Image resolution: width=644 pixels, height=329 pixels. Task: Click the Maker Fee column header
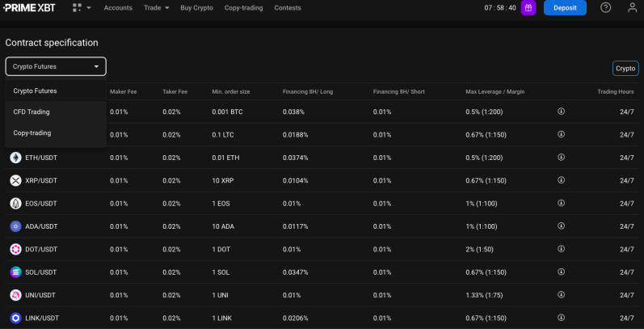click(123, 91)
